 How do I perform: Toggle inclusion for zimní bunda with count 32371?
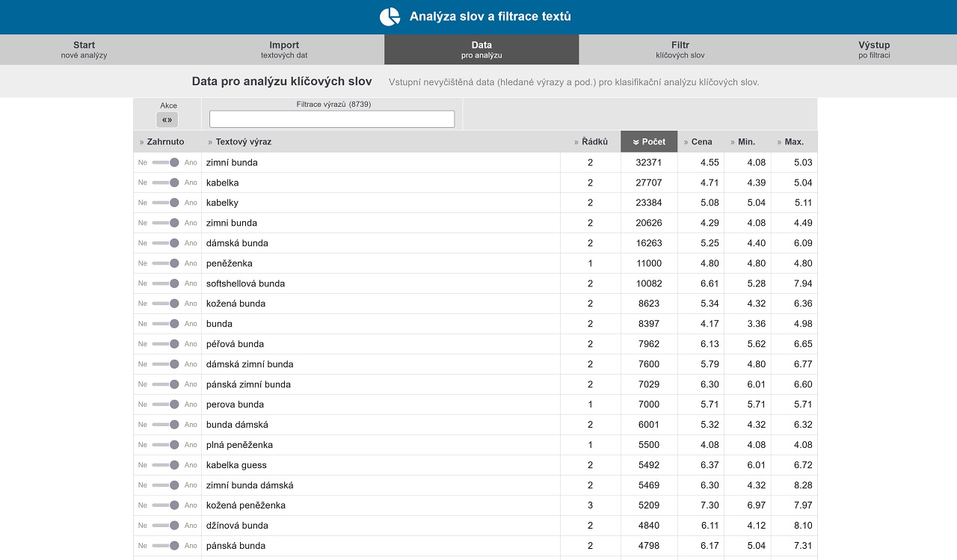pyautogui.click(x=166, y=162)
